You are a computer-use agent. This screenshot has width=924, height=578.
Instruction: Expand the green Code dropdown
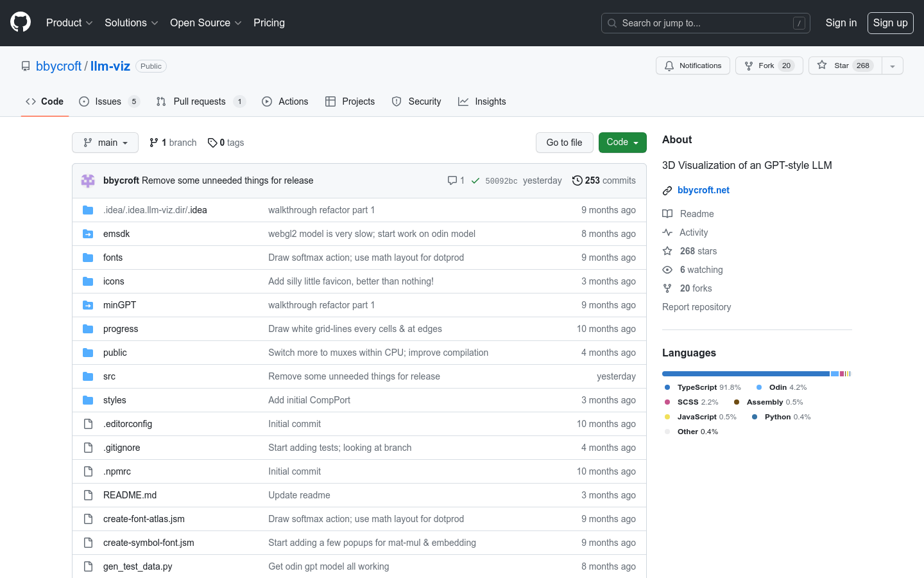(622, 143)
